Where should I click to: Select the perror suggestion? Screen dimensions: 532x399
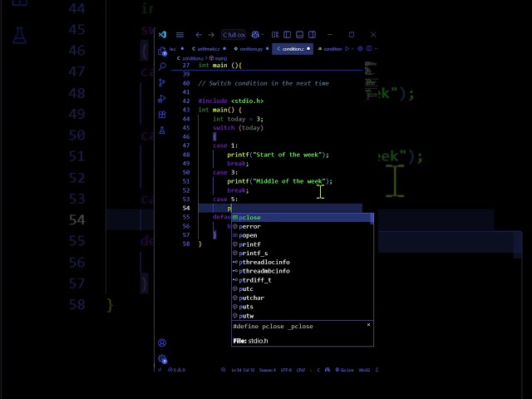coord(303,226)
